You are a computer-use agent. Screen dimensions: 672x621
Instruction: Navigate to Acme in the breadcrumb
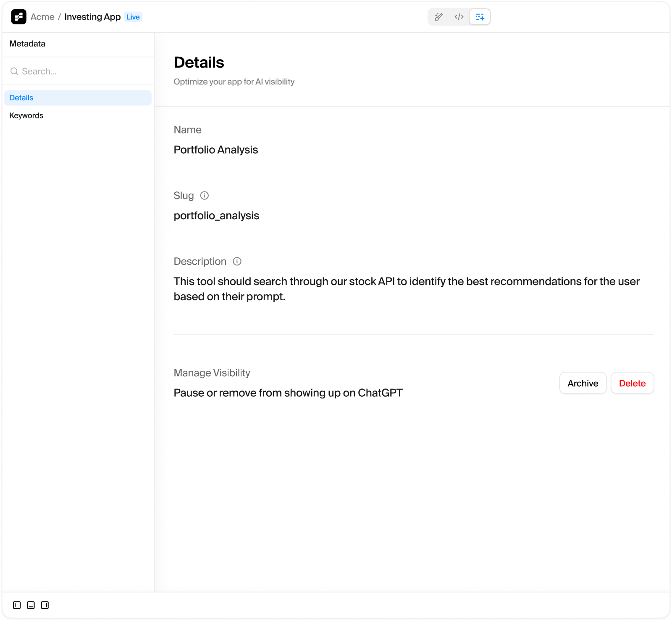click(x=42, y=17)
